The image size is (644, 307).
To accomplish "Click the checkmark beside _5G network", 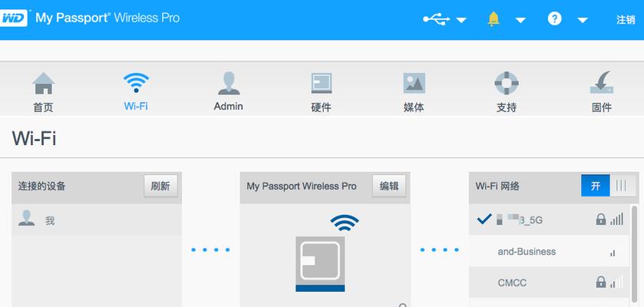I will pos(484,219).
